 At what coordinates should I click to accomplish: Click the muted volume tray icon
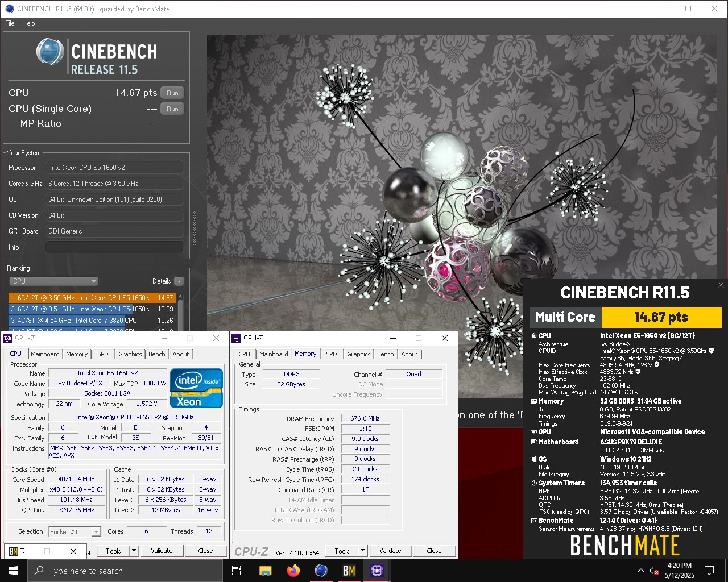(654, 571)
